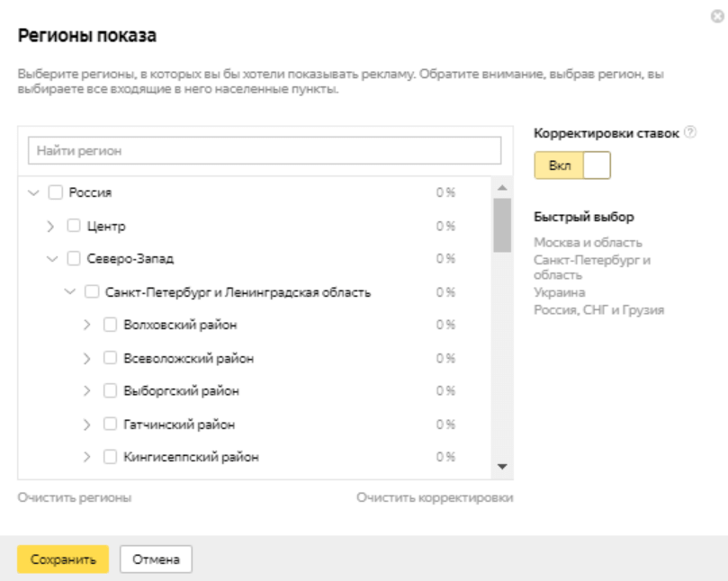
Task: Check the Россия checkbox
Action: point(55,192)
